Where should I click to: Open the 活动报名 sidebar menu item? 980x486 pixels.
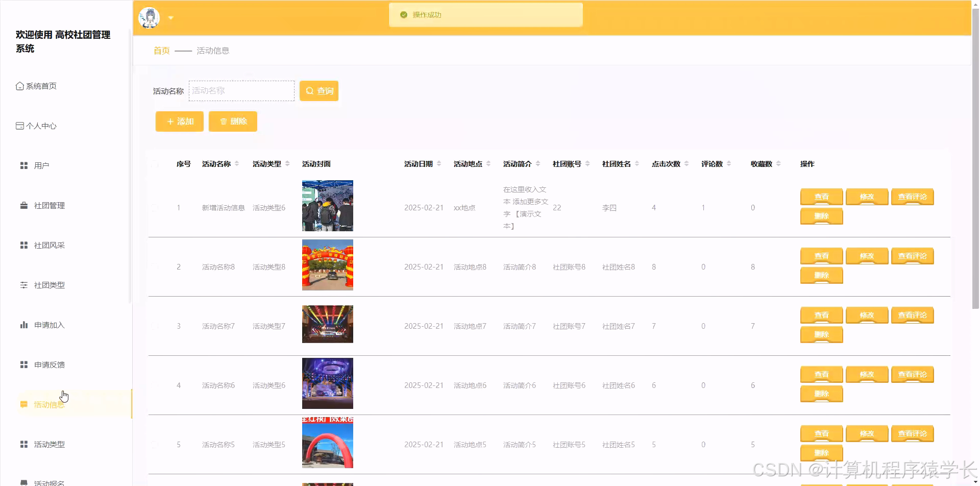(x=50, y=483)
